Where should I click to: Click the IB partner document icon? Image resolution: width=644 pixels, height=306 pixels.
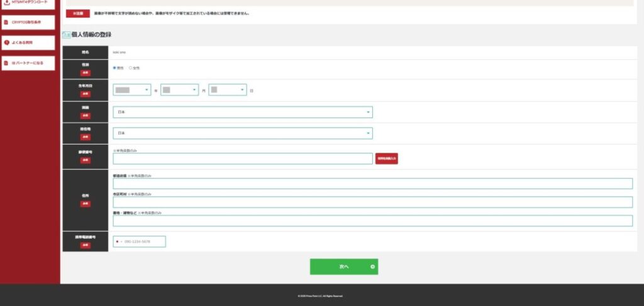point(6,63)
